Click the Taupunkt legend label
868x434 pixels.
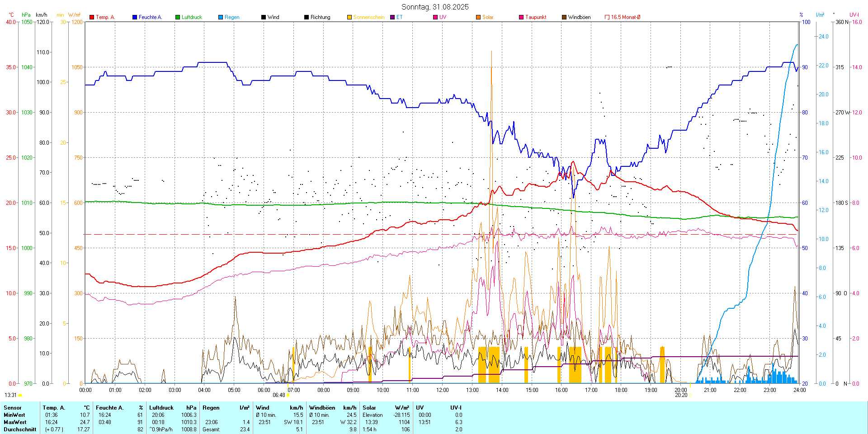click(x=536, y=17)
